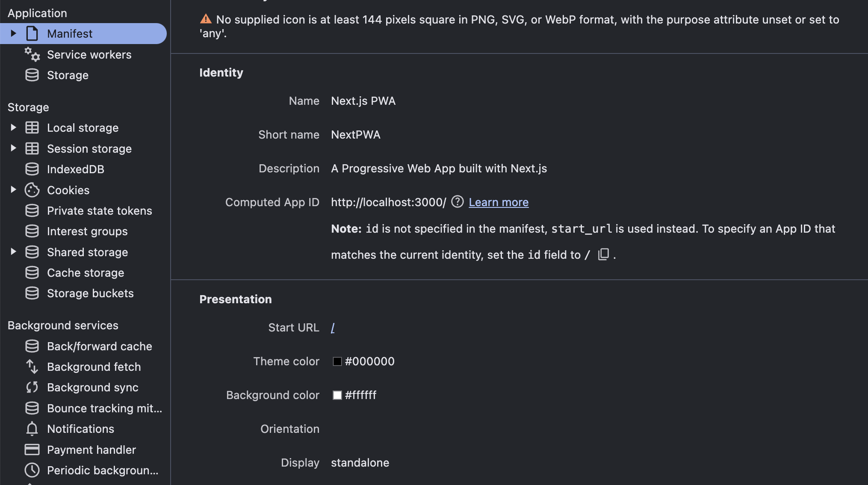Open the Manifest section
Screen dimensions: 868x485
[70, 33]
